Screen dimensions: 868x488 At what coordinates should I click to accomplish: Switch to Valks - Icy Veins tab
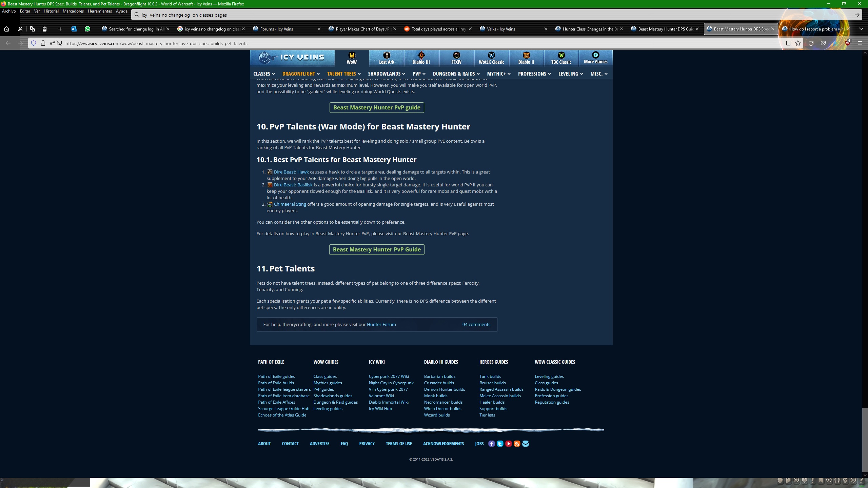point(514,29)
